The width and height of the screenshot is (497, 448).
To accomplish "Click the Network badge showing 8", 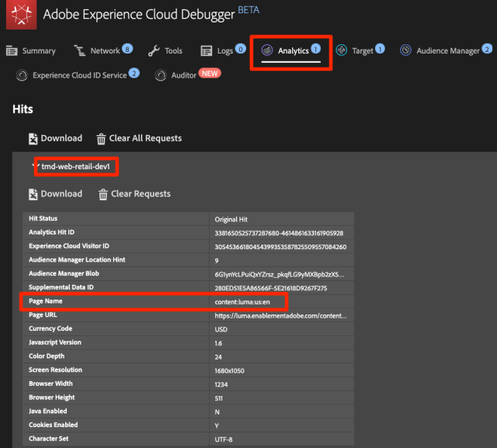I will point(127,49).
